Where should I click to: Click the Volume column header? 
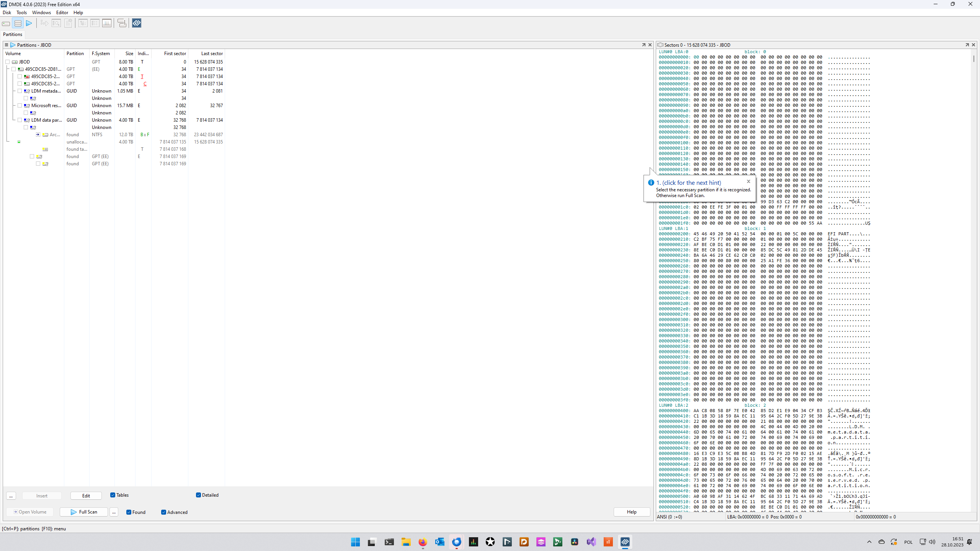[x=34, y=54]
